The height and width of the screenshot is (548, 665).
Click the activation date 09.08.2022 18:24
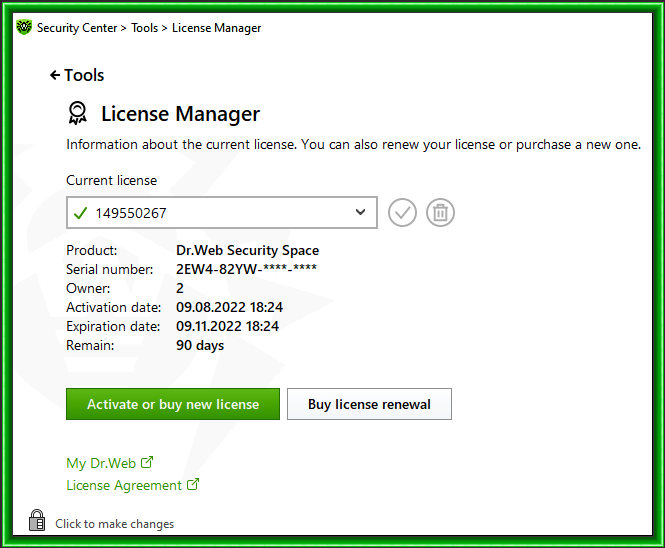point(229,307)
